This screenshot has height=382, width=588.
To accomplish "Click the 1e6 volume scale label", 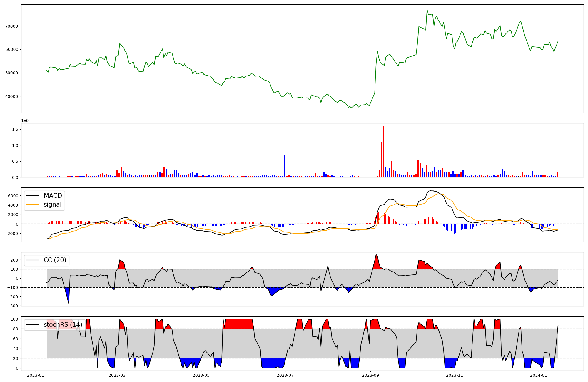I will coord(25,121).
